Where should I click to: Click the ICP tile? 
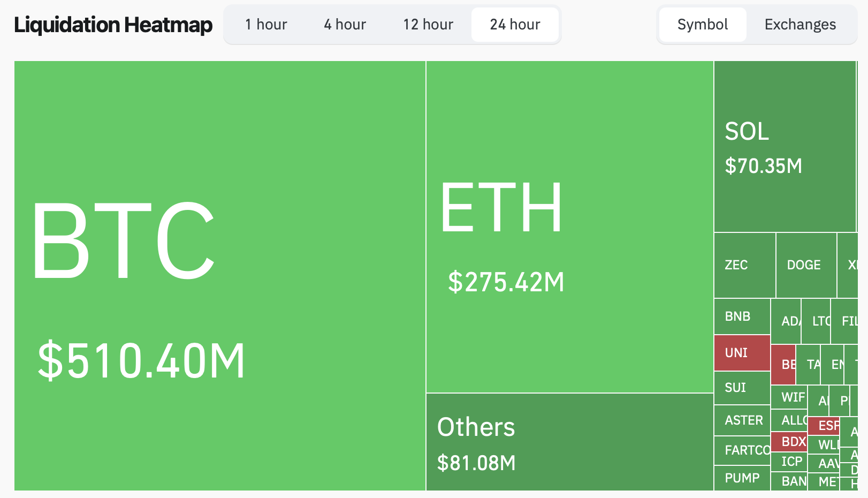tap(789, 462)
